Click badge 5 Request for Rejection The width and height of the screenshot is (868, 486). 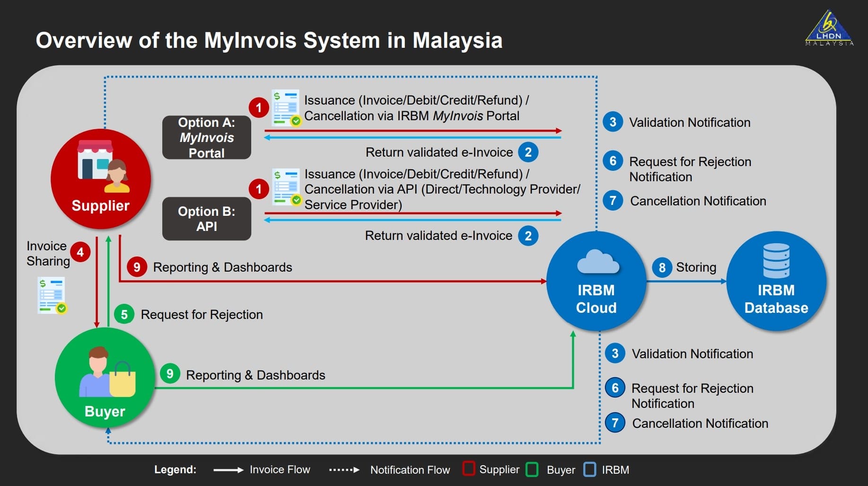tap(124, 314)
